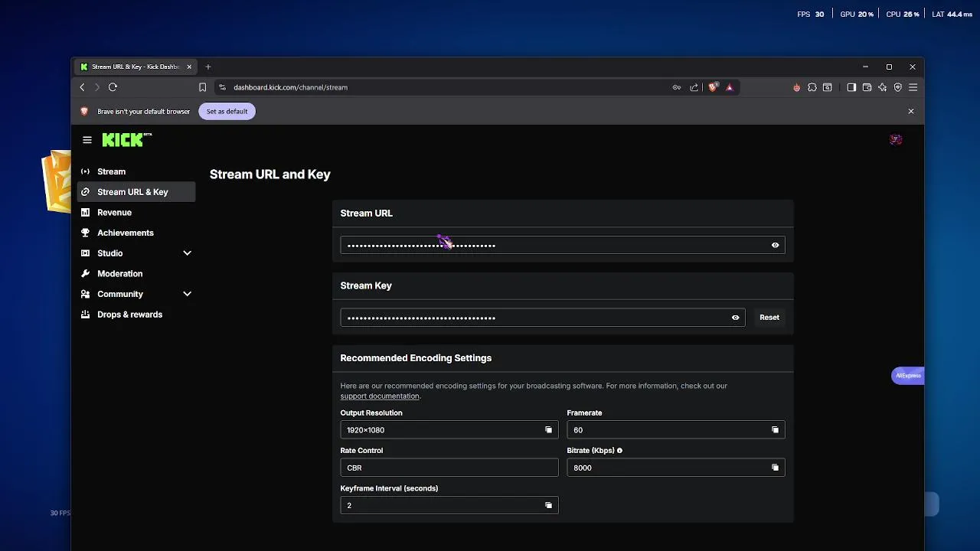Open the desktop icon behind the browser
This screenshot has width=980, height=551.
coord(57,182)
